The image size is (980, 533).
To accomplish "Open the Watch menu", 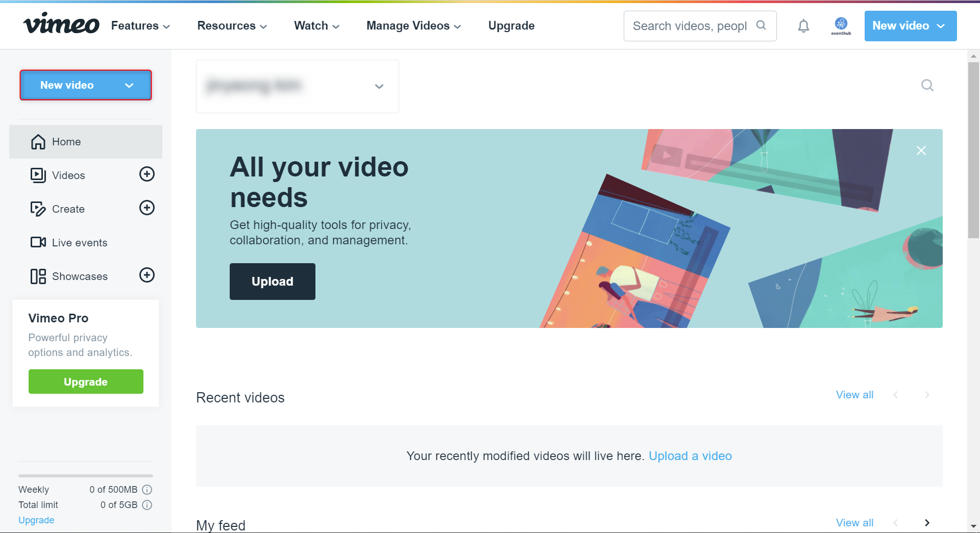I will 316,26.
